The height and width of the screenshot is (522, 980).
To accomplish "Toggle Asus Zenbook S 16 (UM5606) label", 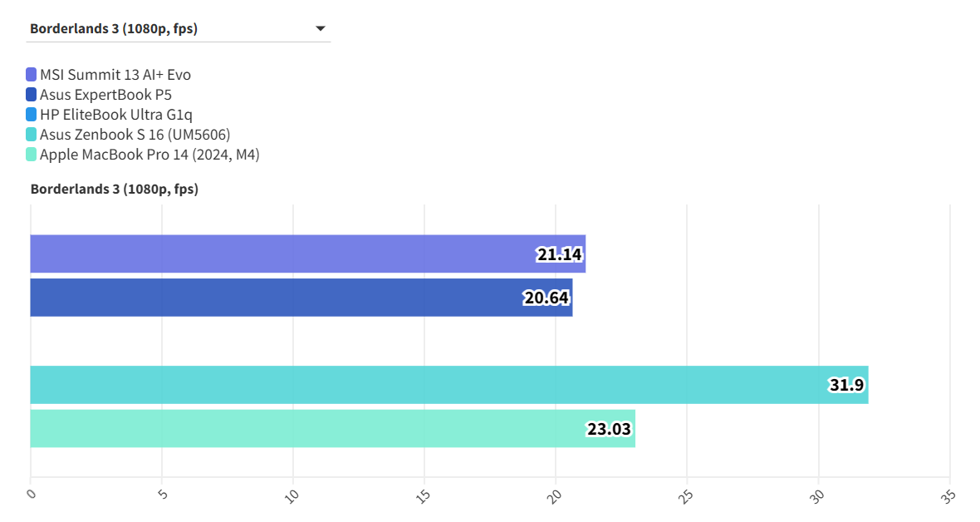I will pyautogui.click(x=135, y=135).
